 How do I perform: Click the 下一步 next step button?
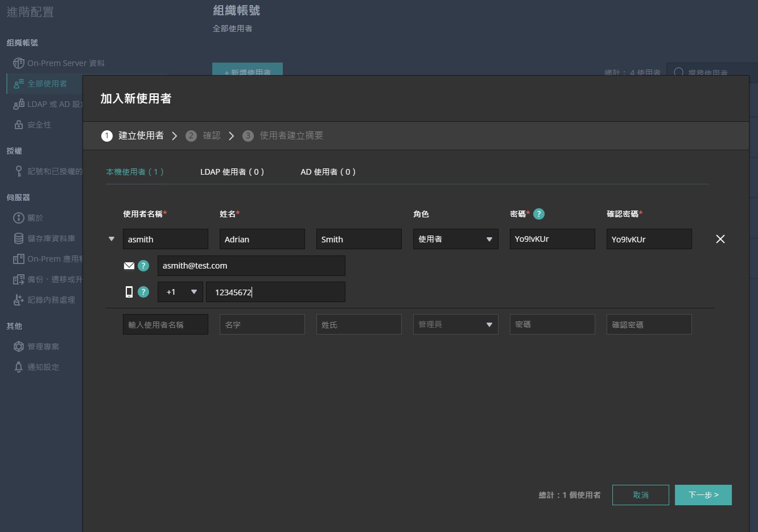703,494
